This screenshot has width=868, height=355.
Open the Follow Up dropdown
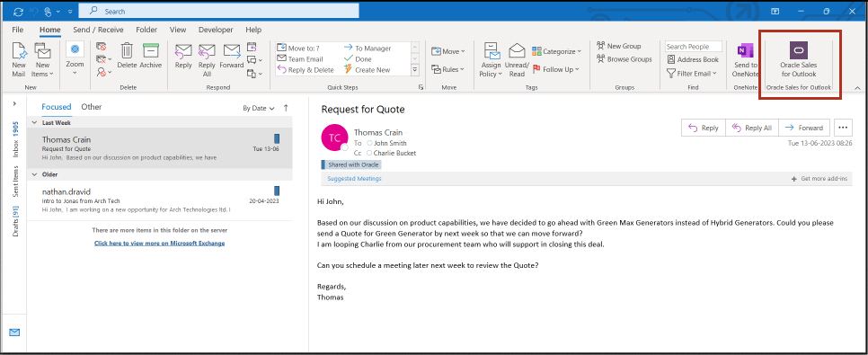[x=555, y=69]
